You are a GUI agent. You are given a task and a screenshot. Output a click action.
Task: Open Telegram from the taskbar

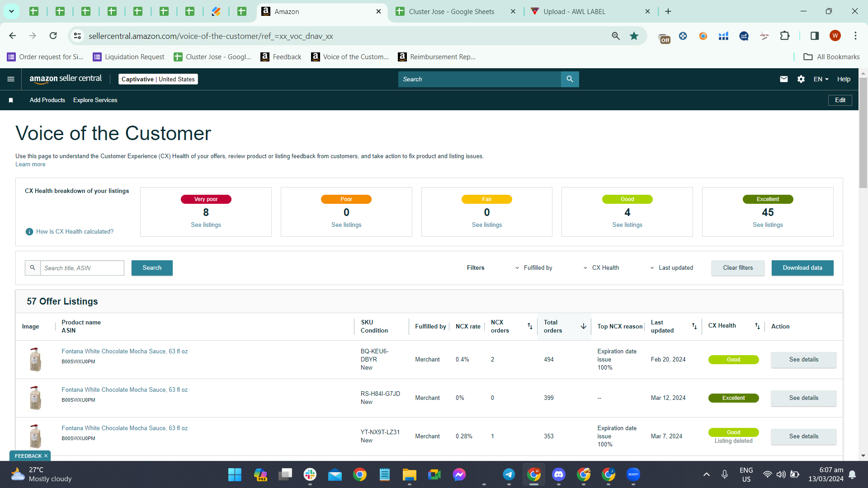pyautogui.click(x=509, y=474)
